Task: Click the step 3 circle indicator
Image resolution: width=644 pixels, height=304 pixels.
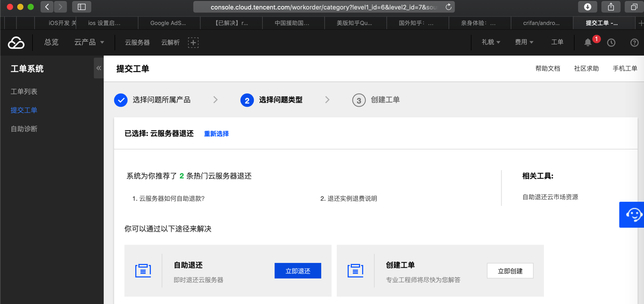Action: (x=359, y=100)
